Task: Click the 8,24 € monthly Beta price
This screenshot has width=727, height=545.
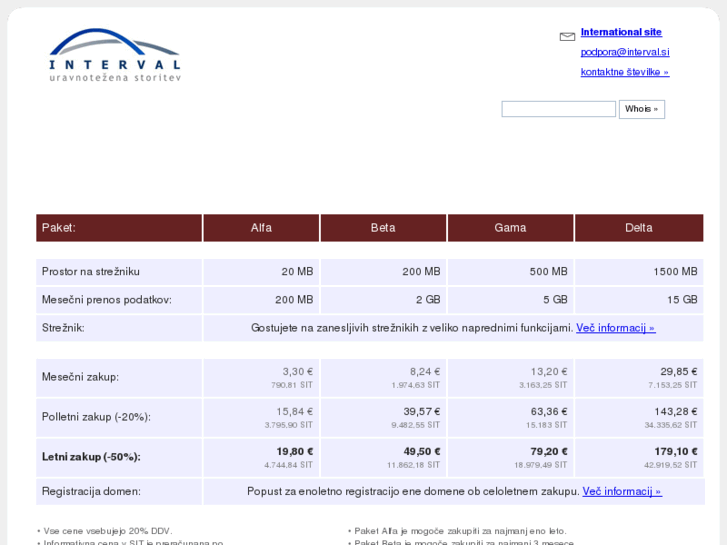Action: point(425,372)
